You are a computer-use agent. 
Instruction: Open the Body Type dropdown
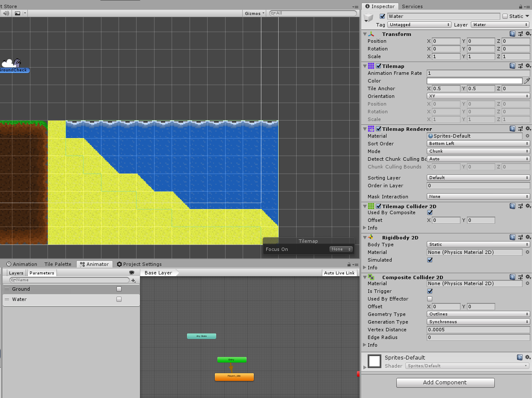(x=478, y=245)
